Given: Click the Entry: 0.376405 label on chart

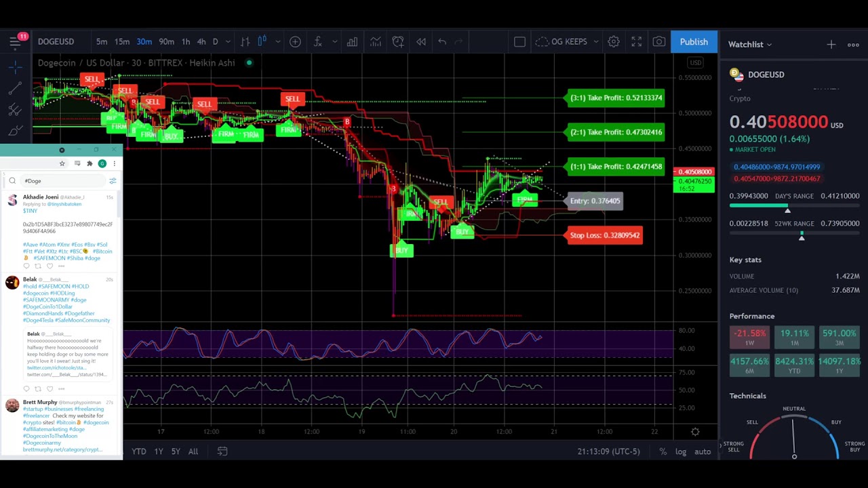Looking at the screenshot, I should (595, 201).
